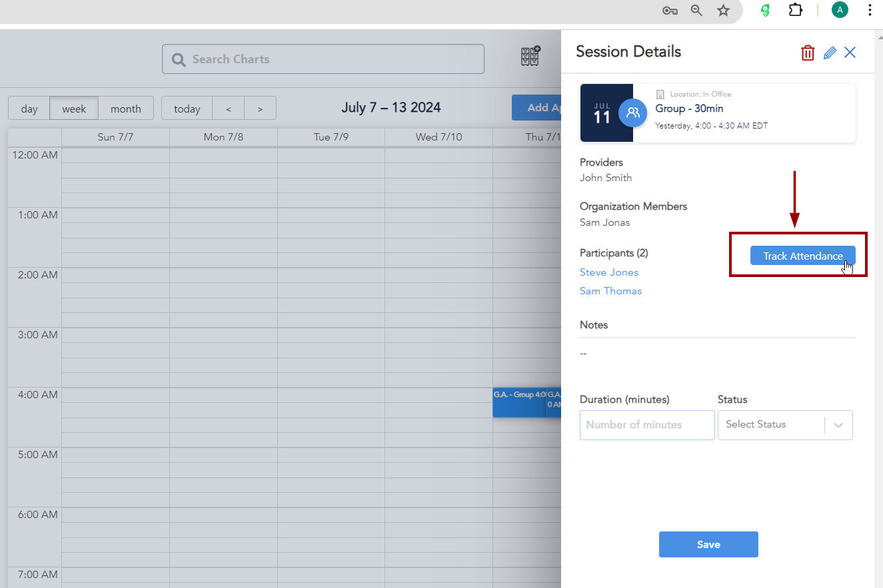Image resolution: width=883 pixels, height=588 pixels.
Task: Click the Add Appointment button
Action: click(x=536, y=107)
